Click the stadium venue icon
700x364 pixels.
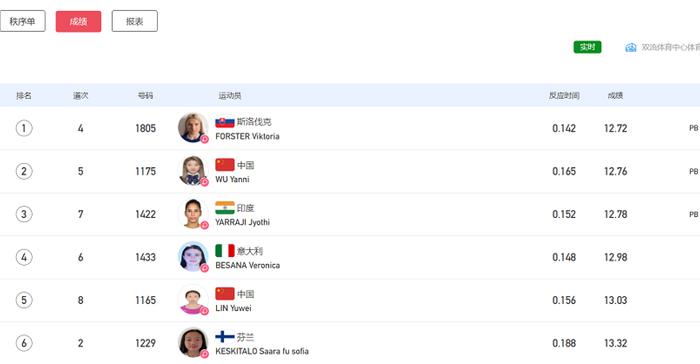point(630,47)
